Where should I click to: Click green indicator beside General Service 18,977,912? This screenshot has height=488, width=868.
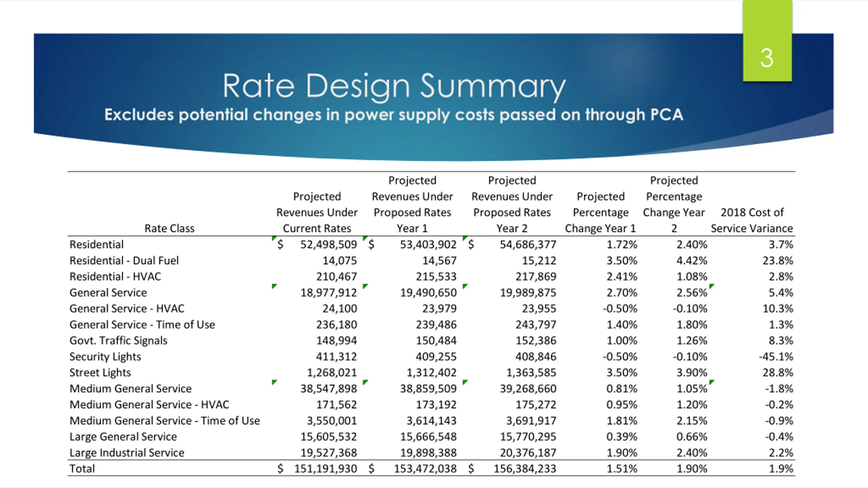[x=275, y=286]
